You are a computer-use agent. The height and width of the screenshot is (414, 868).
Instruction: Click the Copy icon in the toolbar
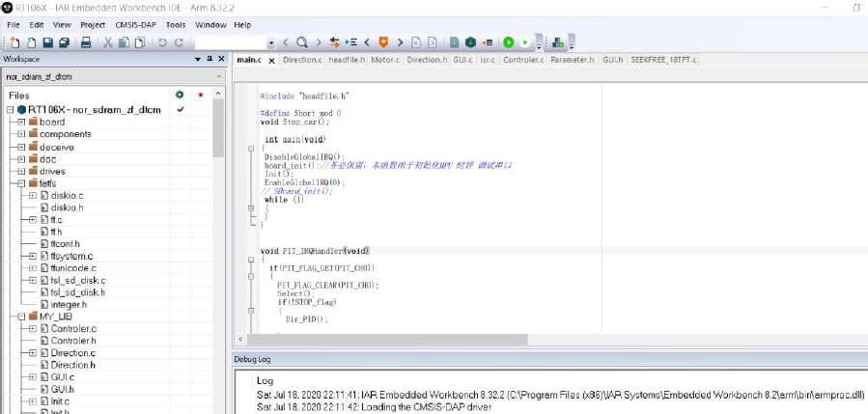click(124, 42)
